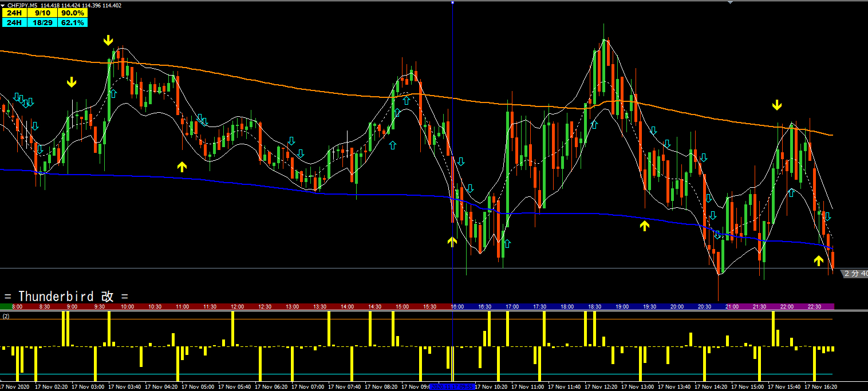Click the 20:30 session time label

(x=704, y=307)
